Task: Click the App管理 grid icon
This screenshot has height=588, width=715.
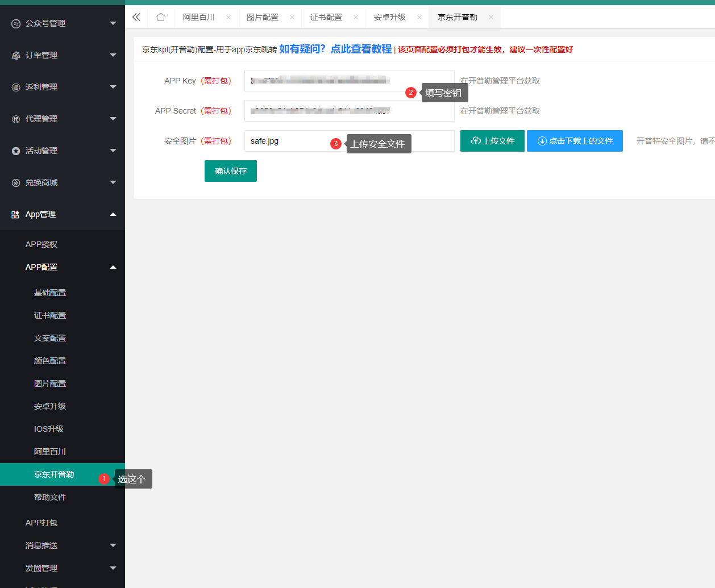Action: pyautogui.click(x=16, y=214)
